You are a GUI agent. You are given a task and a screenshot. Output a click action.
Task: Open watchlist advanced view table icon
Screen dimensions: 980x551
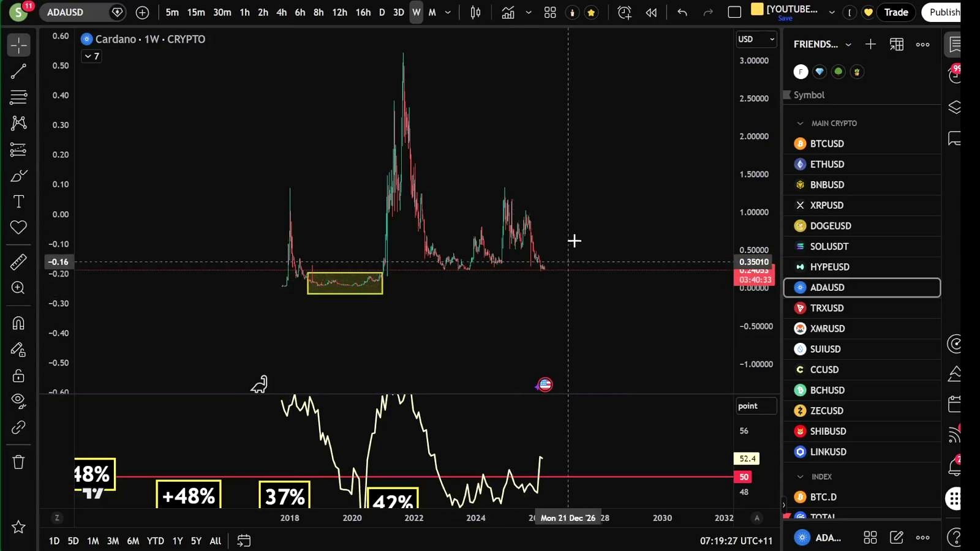(x=897, y=44)
